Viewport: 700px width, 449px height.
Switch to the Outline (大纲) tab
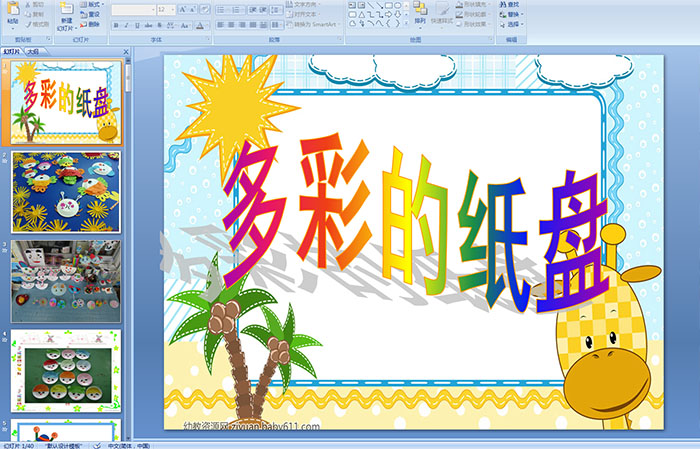click(33, 50)
